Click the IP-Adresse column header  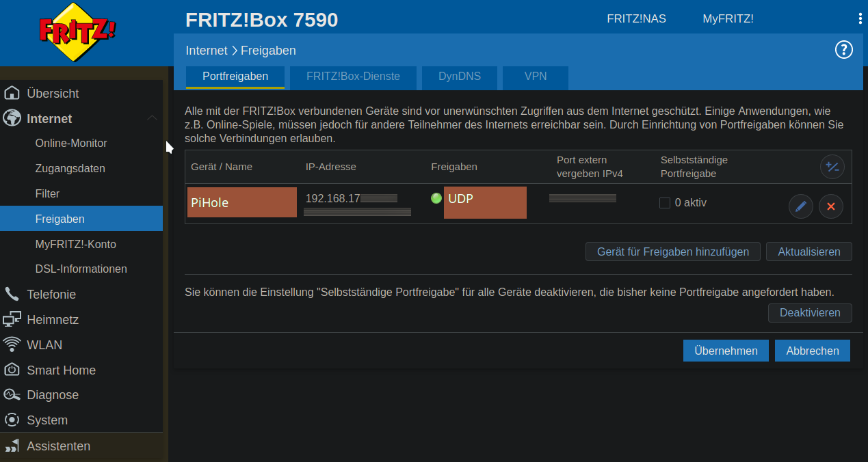pyautogui.click(x=331, y=167)
